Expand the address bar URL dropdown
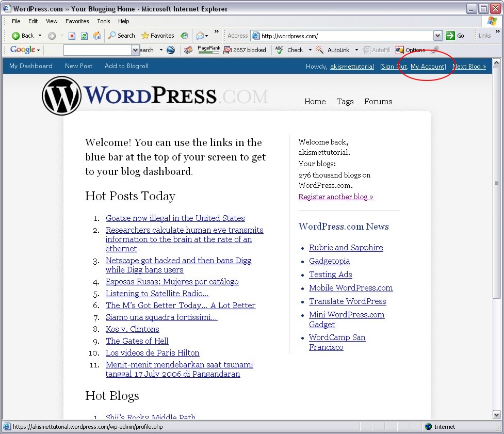The height and width of the screenshot is (434, 504). click(x=437, y=36)
